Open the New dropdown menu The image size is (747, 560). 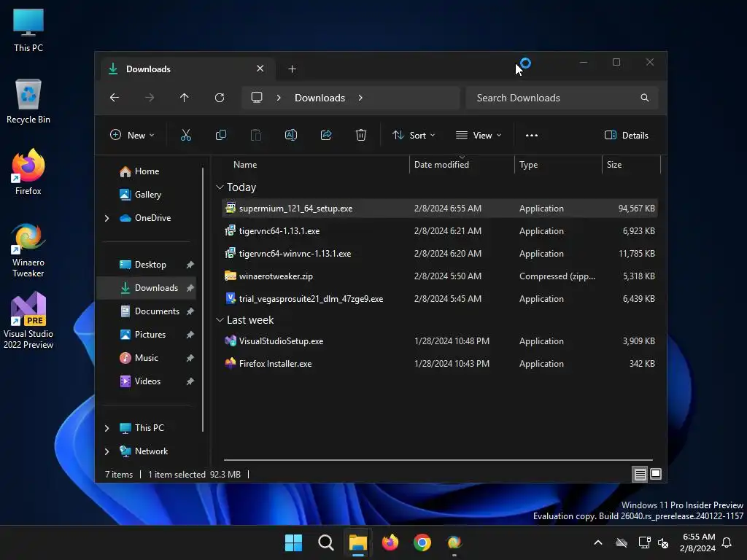point(132,135)
